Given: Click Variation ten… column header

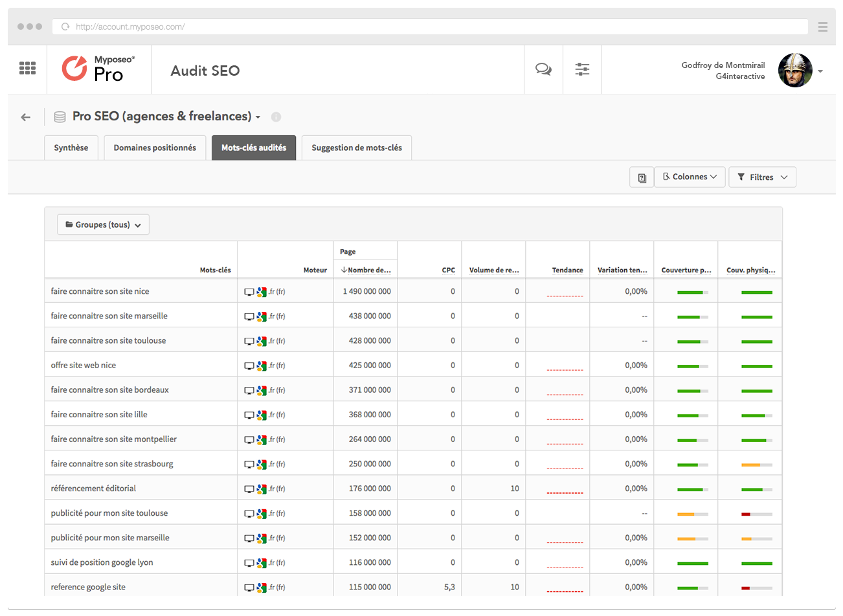Looking at the screenshot, I should click(x=622, y=270).
